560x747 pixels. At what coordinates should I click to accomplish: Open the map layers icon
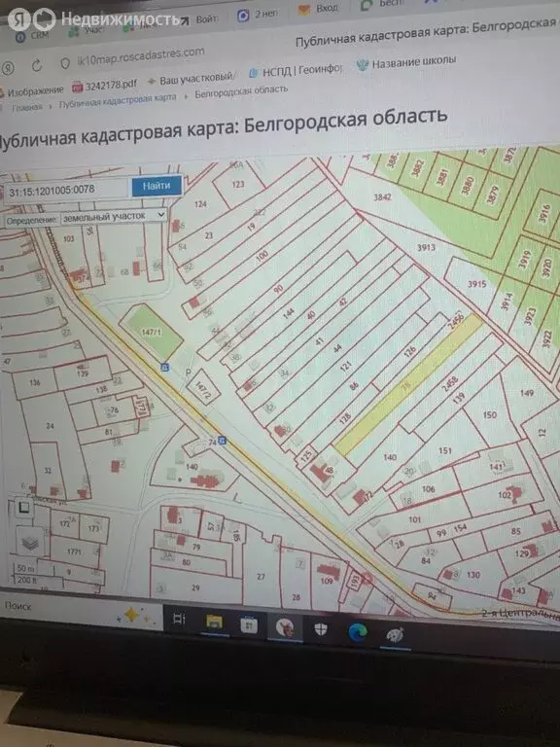pos(29,543)
